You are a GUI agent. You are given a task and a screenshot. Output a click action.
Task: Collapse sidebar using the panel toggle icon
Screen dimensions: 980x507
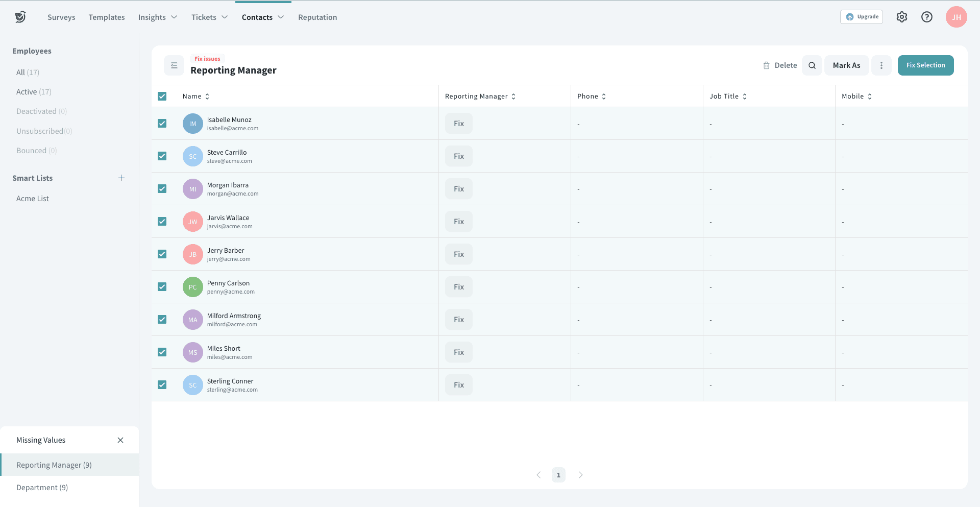pyautogui.click(x=174, y=65)
